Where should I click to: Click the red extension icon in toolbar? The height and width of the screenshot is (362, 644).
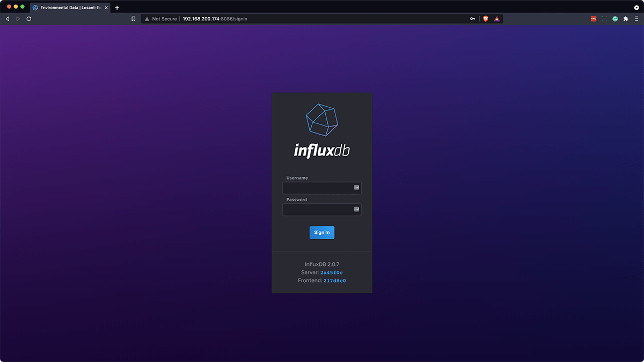[x=594, y=19]
